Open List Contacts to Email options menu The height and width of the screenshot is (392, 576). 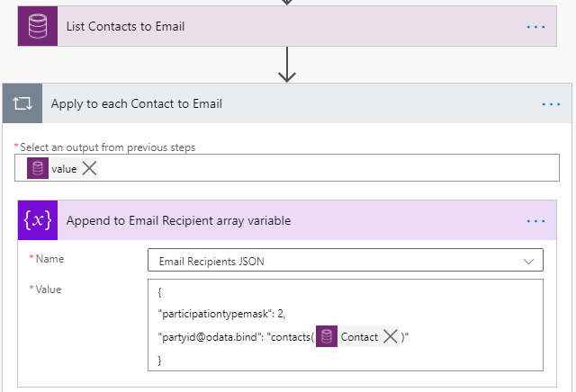[536, 27]
